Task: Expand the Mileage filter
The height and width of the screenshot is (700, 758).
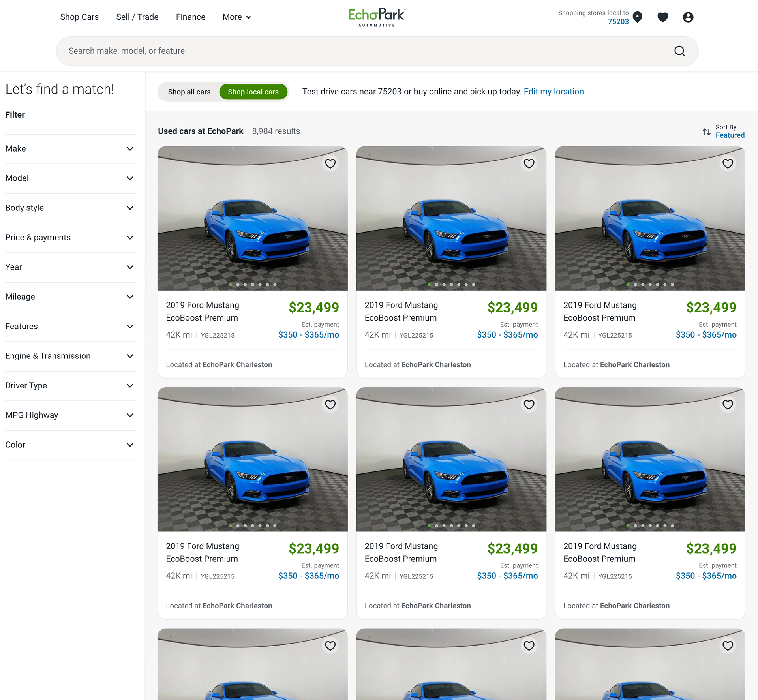Action: coord(71,297)
